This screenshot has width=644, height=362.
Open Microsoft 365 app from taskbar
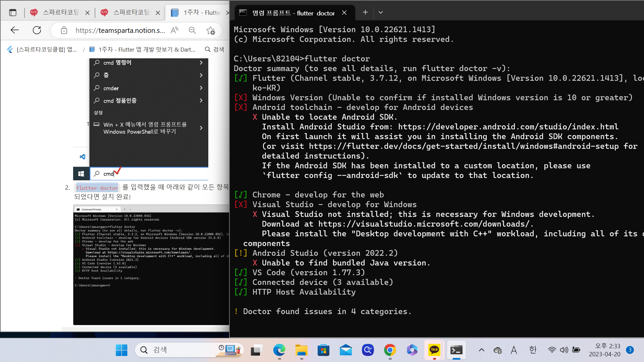(412, 350)
